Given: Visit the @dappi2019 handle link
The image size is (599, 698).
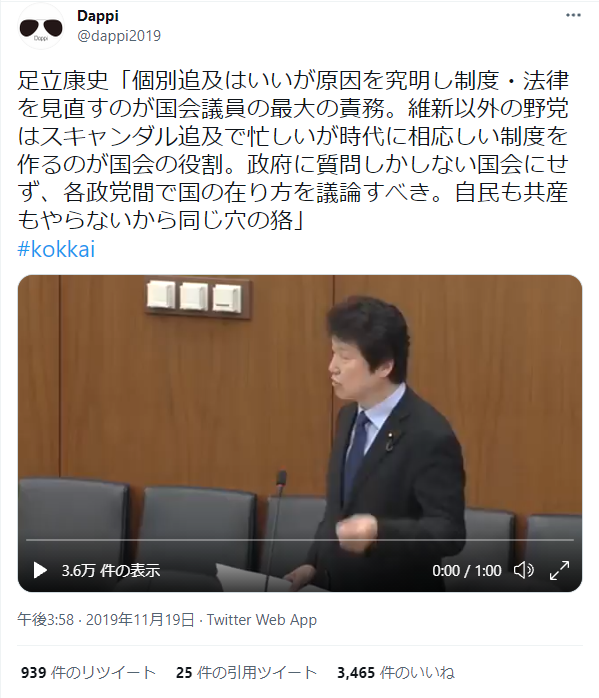Looking at the screenshot, I should [x=119, y=36].
